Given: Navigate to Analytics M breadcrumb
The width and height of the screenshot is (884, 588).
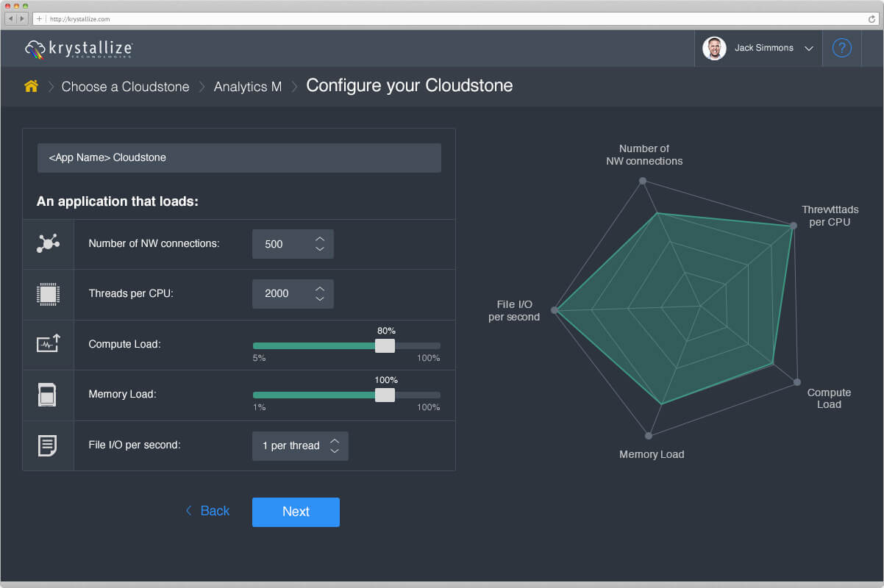Looking at the screenshot, I should coord(247,87).
